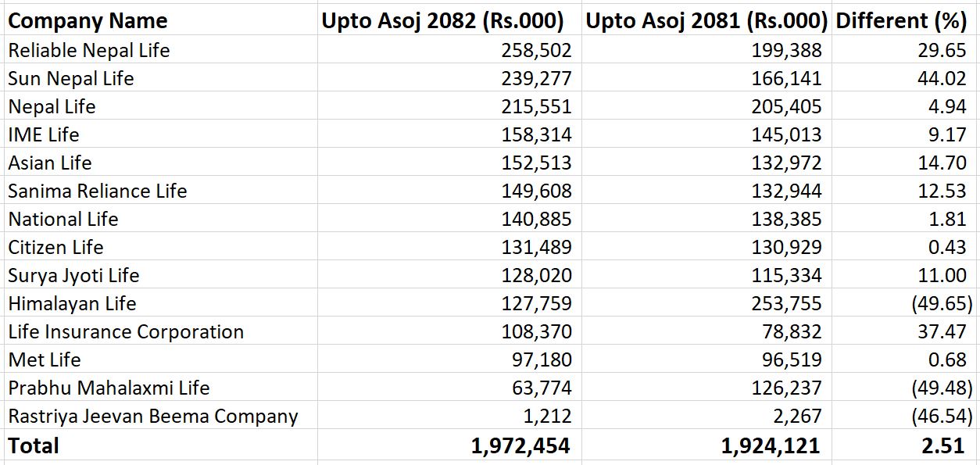Click the Upto Asoj 2082 column header

[442, 21]
